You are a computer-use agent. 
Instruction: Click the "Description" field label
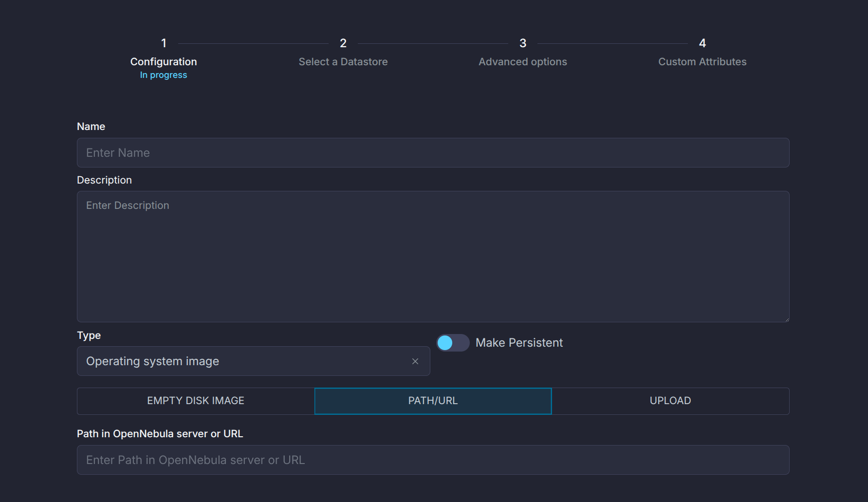[104, 180]
